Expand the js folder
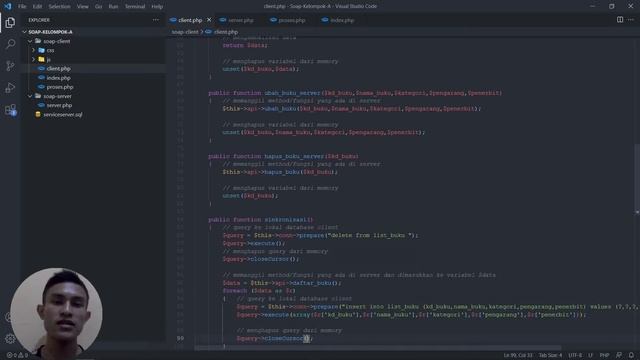640x360 pixels. 33,60
